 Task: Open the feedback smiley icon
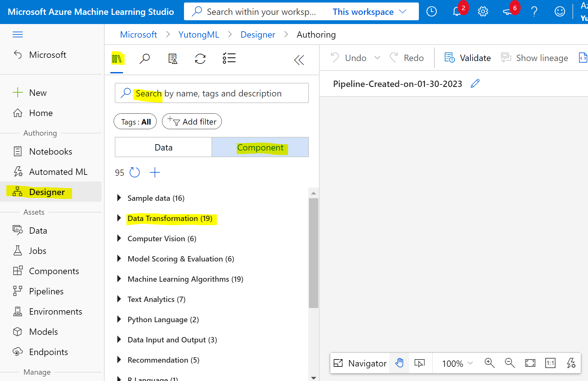(560, 12)
